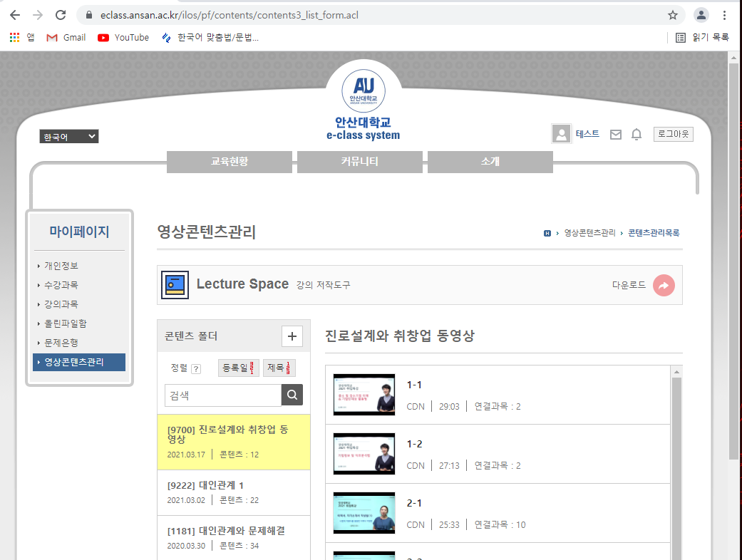Image resolution: width=742 pixels, height=560 pixels.
Task: Open the thumbnail of video 1-2
Action: click(364, 454)
